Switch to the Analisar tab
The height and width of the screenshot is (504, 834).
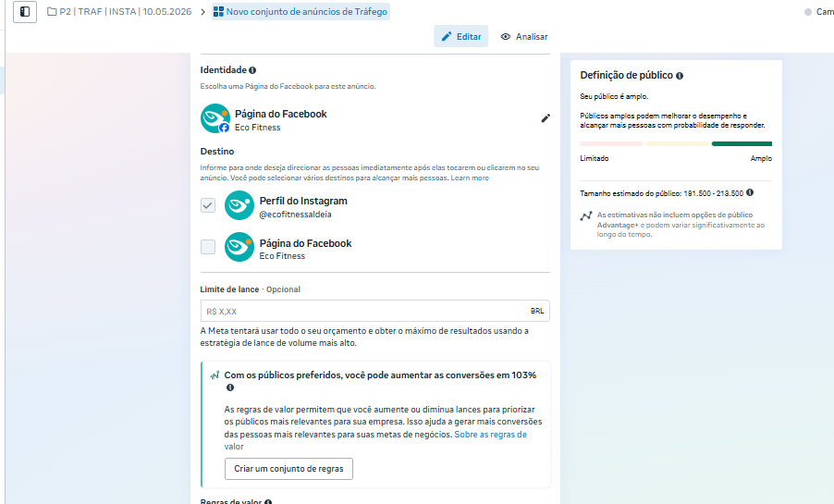coord(524,36)
